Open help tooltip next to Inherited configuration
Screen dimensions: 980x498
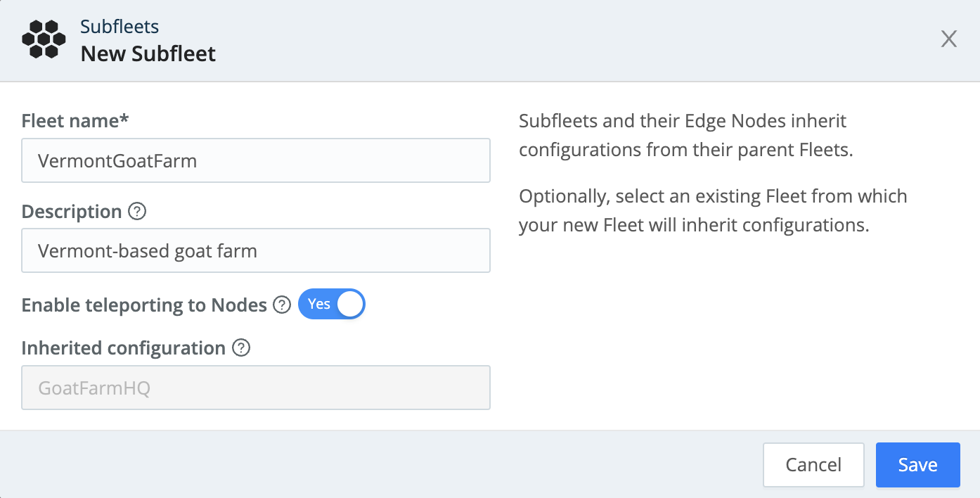(x=241, y=347)
